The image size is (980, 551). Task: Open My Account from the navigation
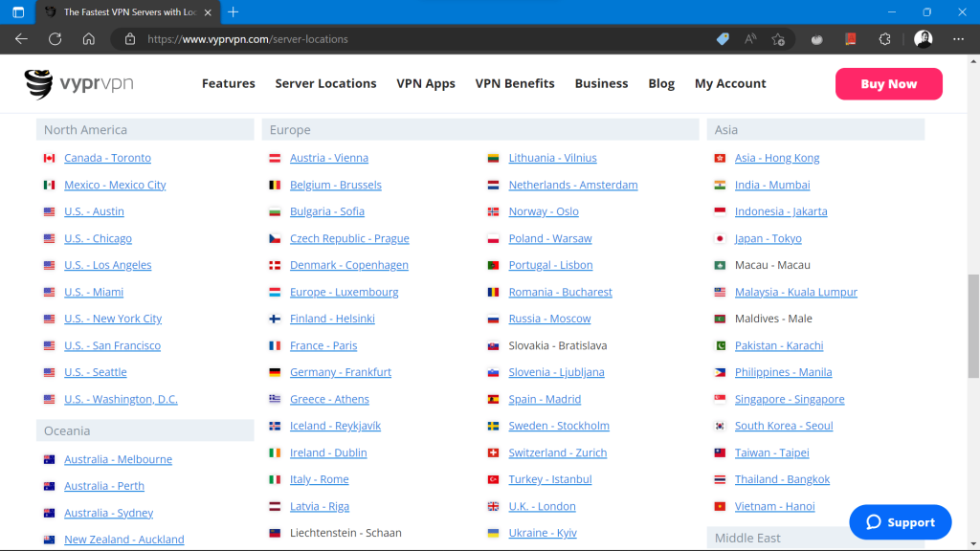[730, 84]
